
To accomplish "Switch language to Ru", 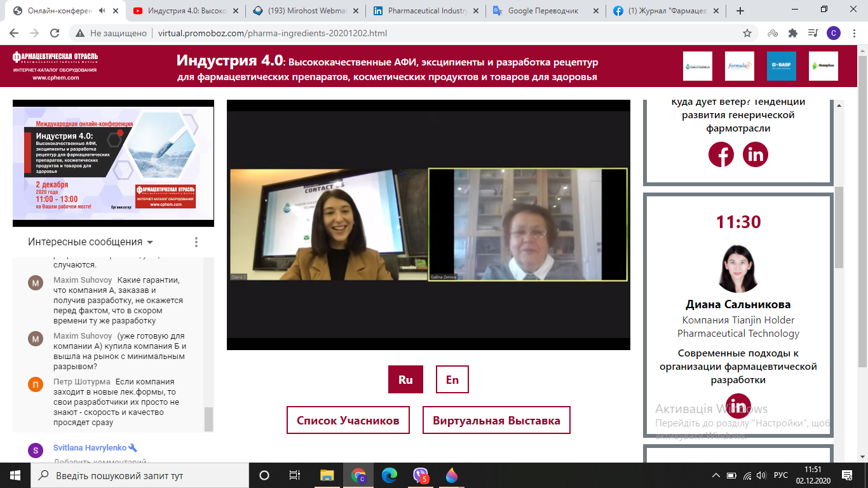I will (405, 380).
